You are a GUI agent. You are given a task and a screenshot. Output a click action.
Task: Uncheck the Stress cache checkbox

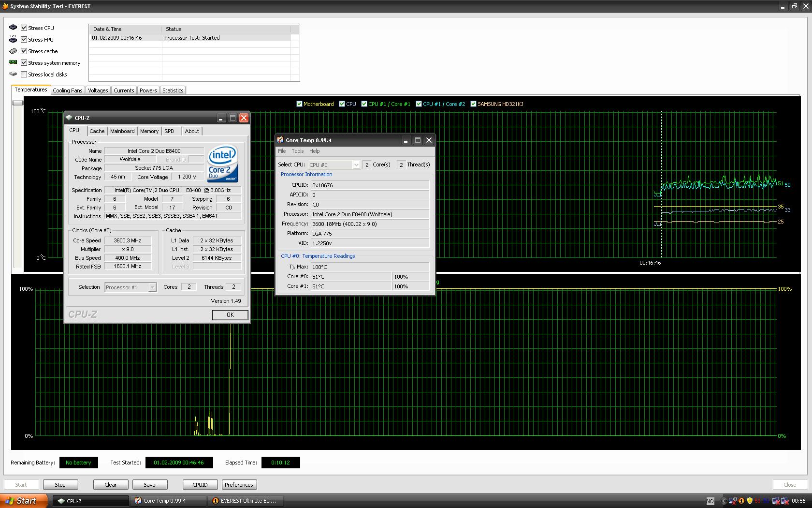coord(24,51)
